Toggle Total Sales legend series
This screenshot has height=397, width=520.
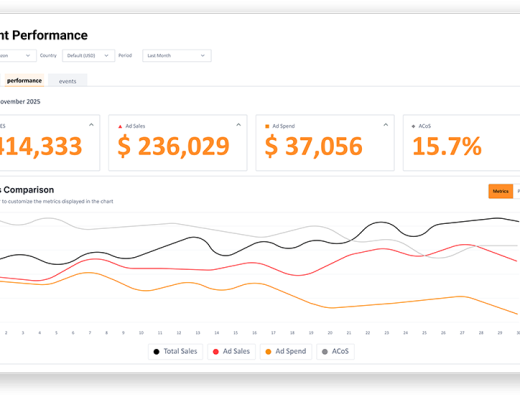point(175,351)
